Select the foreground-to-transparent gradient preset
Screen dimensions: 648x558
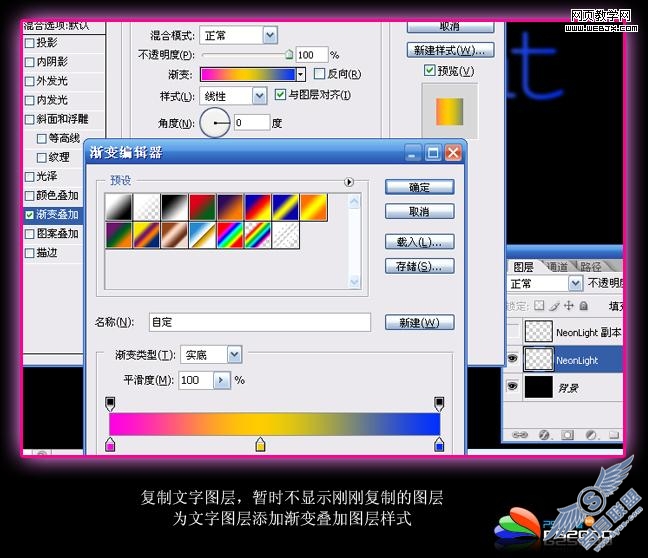click(x=146, y=207)
